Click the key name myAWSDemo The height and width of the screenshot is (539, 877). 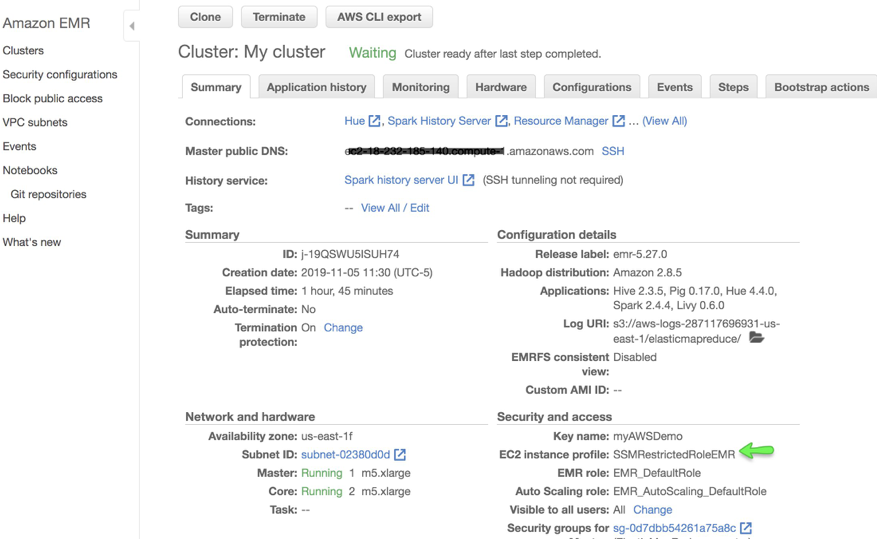click(x=648, y=436)
